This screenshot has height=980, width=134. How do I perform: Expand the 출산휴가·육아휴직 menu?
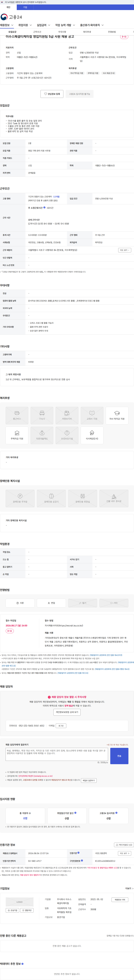(x=92, y=25)
